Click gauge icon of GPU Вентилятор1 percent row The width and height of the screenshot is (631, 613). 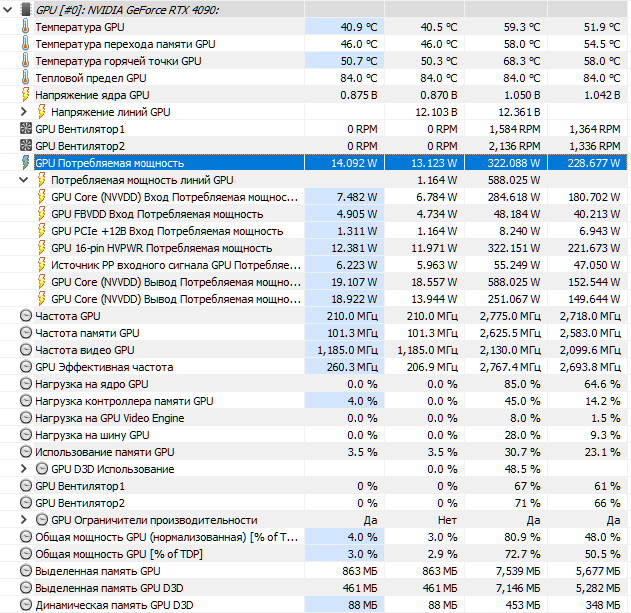[x=26, y=486]
